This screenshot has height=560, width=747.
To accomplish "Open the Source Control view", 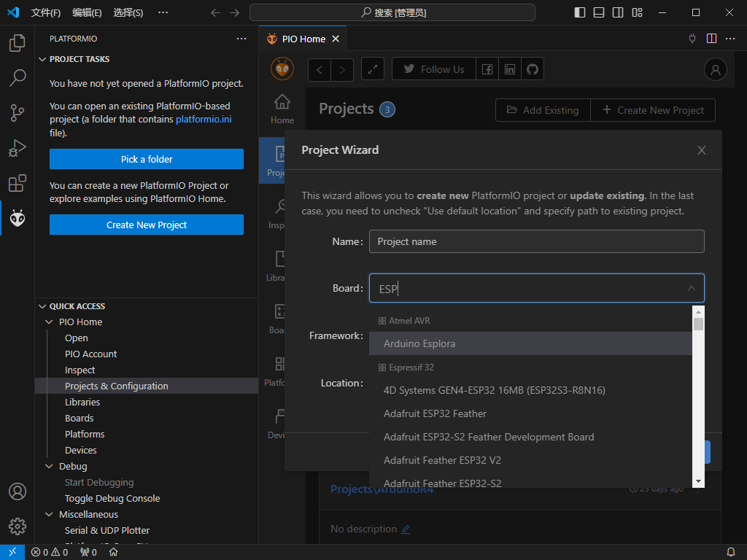I will (18, 113).
